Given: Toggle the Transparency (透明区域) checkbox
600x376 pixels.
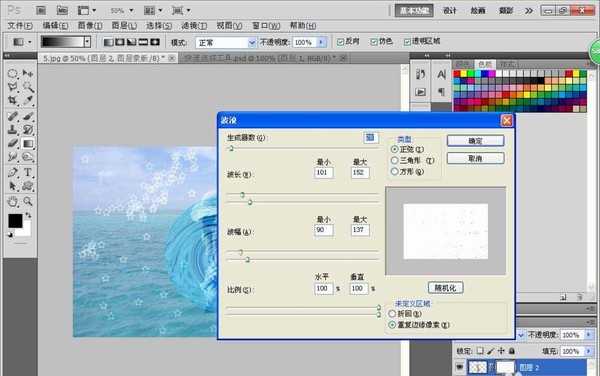Looking at the screenshot, I should coord(407,42).
